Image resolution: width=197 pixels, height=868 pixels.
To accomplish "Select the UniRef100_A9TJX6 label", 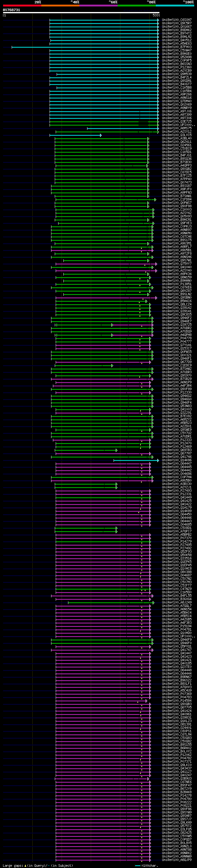I will click(x=177, y=111).
